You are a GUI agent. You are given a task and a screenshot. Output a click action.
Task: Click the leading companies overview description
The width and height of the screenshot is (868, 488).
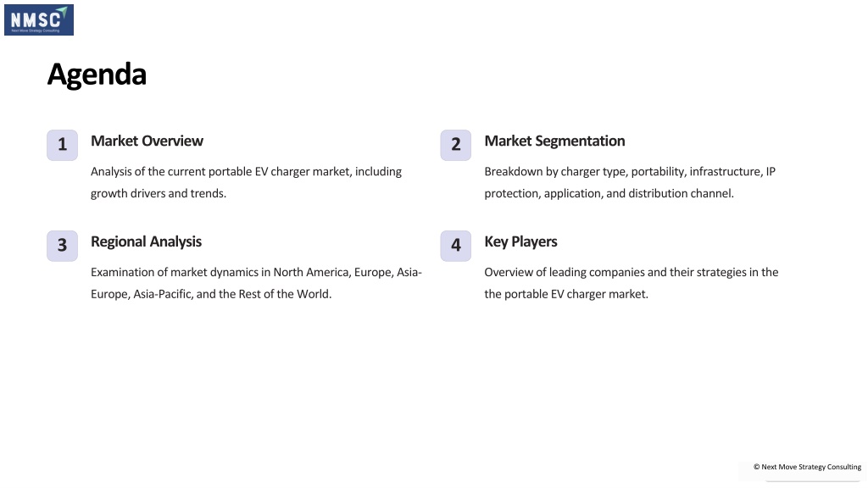coord(632,283)
